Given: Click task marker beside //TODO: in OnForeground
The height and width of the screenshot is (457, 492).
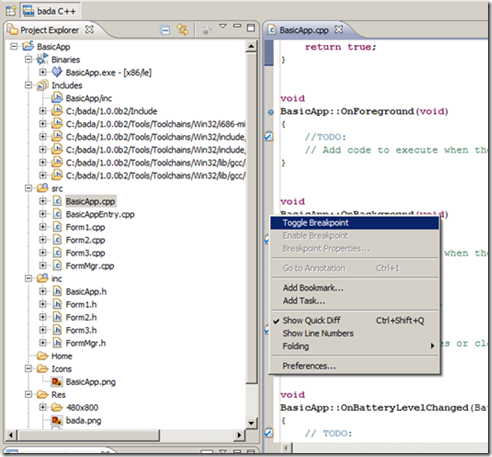Looking at the screenshot, I should coord(269,136).
